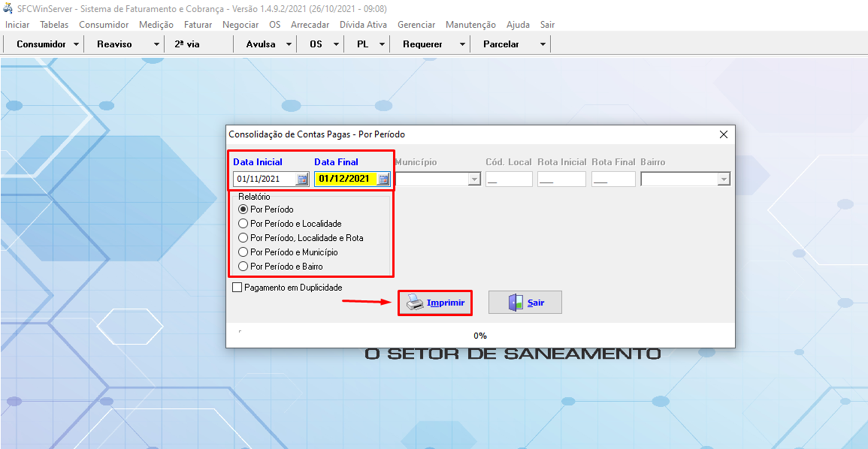This screenshot has height=449, width=868.
Task: Click the progress bar showing 0%
Action: pos(479,335)
